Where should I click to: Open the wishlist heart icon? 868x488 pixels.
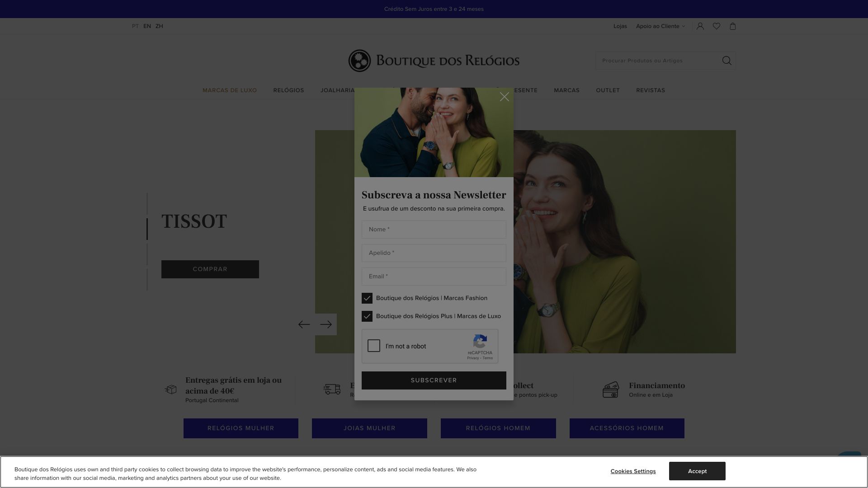pos(717,26)
